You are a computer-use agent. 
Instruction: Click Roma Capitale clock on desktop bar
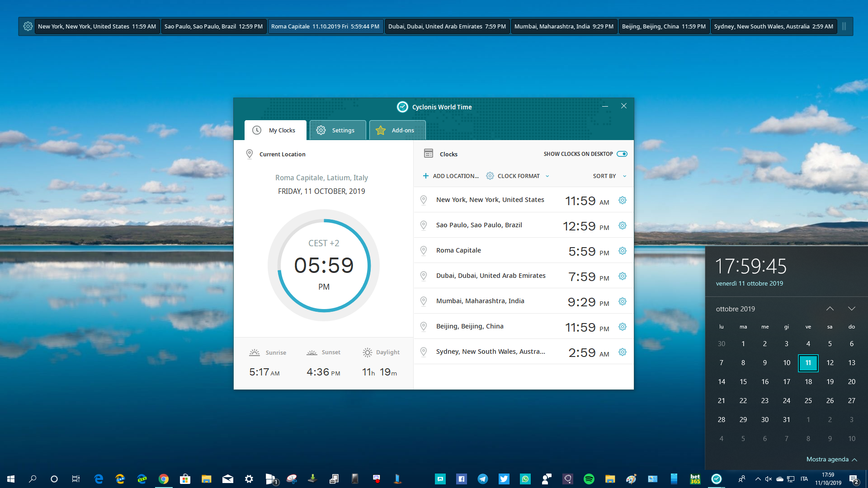coord(325,26)
